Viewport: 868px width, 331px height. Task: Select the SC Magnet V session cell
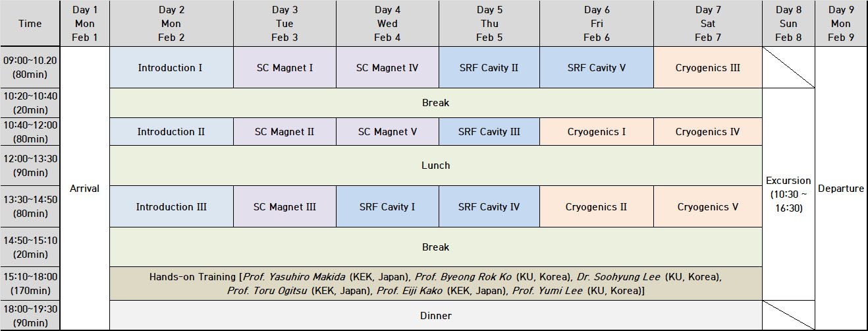[387, 132]
